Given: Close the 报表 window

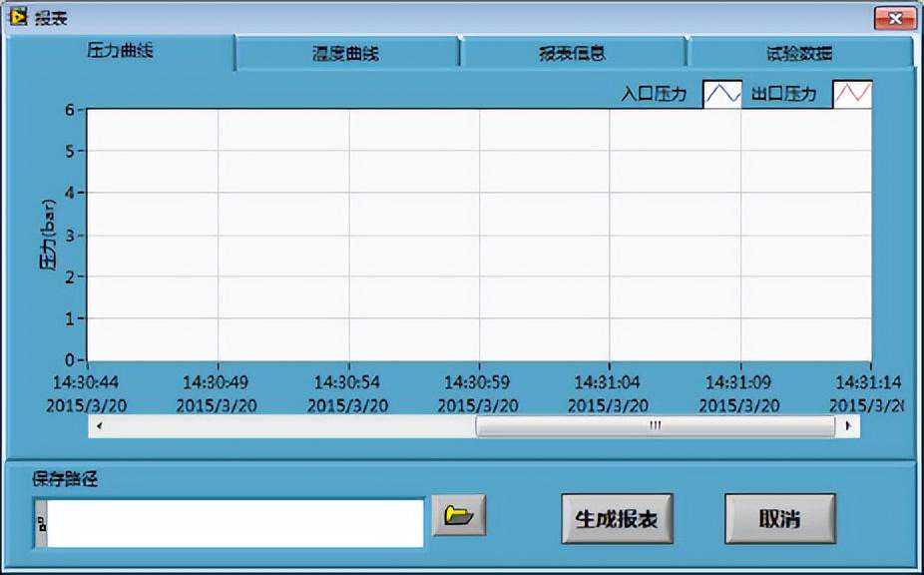Looking at the screenshot, I should click(x=894, y=19).
